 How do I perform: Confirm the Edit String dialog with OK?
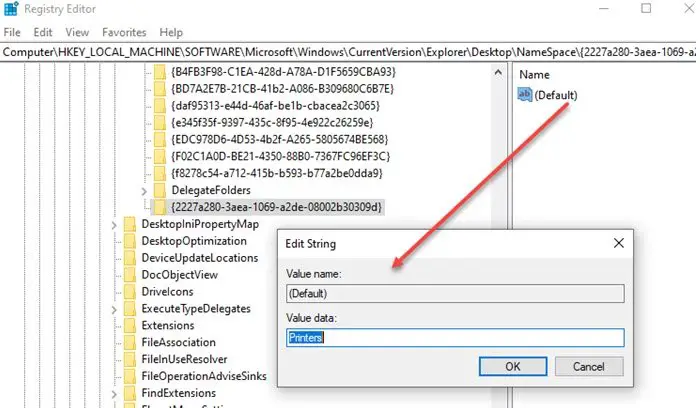click(x=513, y=366)
